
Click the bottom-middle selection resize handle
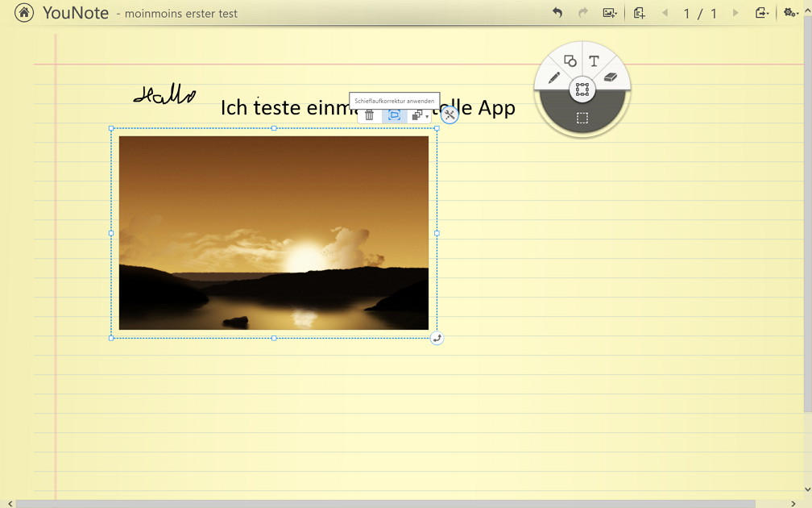tap(274, 338)
